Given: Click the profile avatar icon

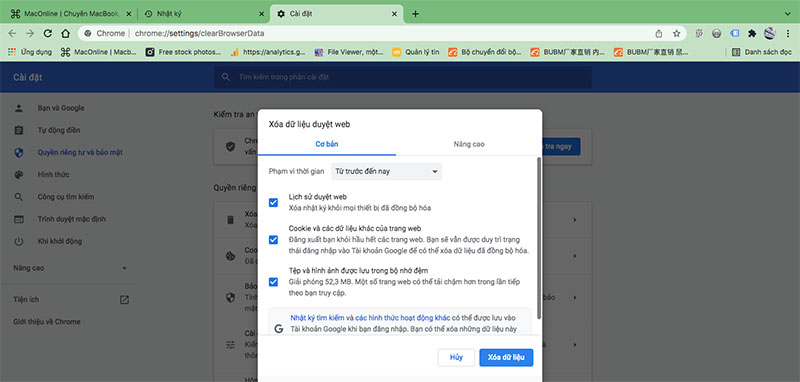Looking at the screenshot, I should click(x=770, y=34).
